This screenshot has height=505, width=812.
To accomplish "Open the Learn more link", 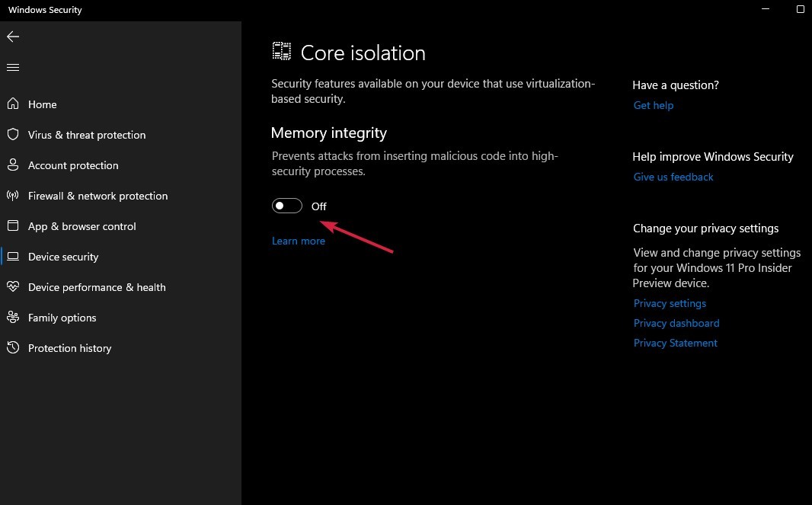I will pyautogui.click(x=299, y=241).
